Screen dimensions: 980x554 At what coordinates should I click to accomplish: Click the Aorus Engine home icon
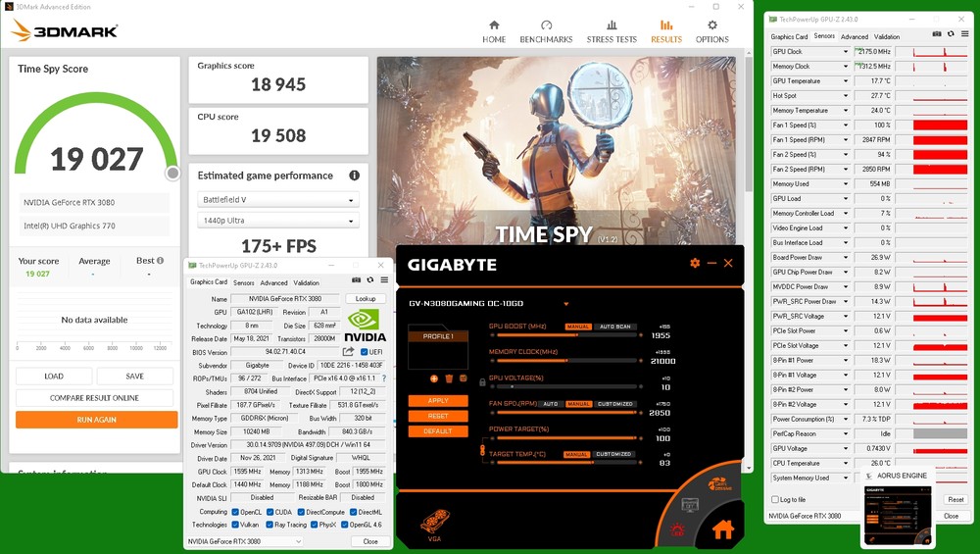[x=723, y=530]
